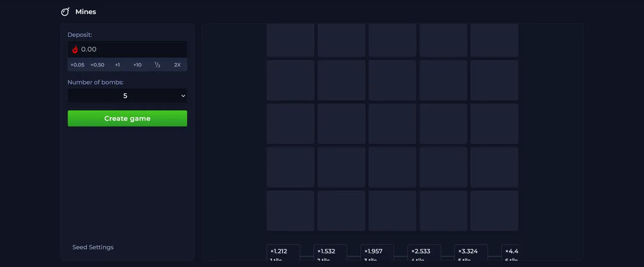This screenshot has width=644, height=267.
Task: Open Seed Settings
Action: [93, 247]
